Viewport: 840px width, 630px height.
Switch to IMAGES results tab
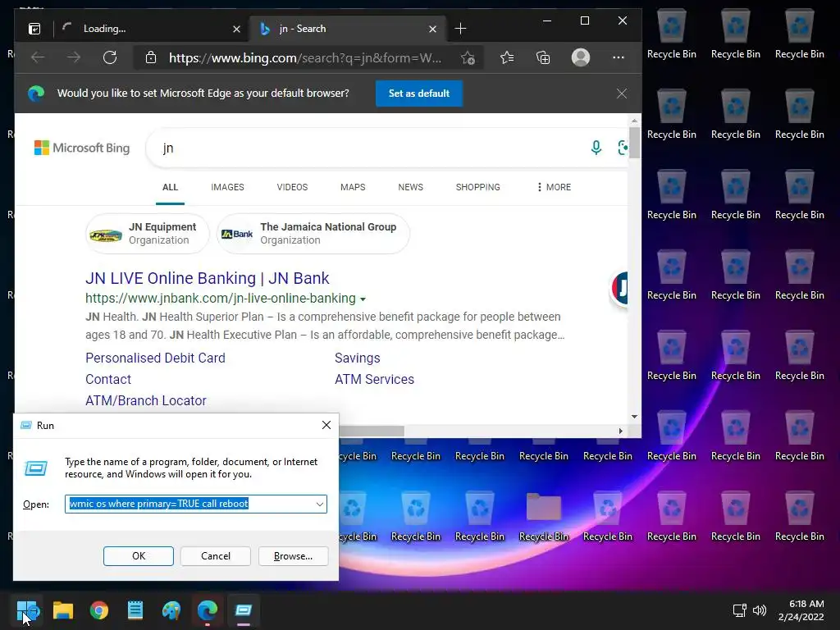(x=227, y=187)
